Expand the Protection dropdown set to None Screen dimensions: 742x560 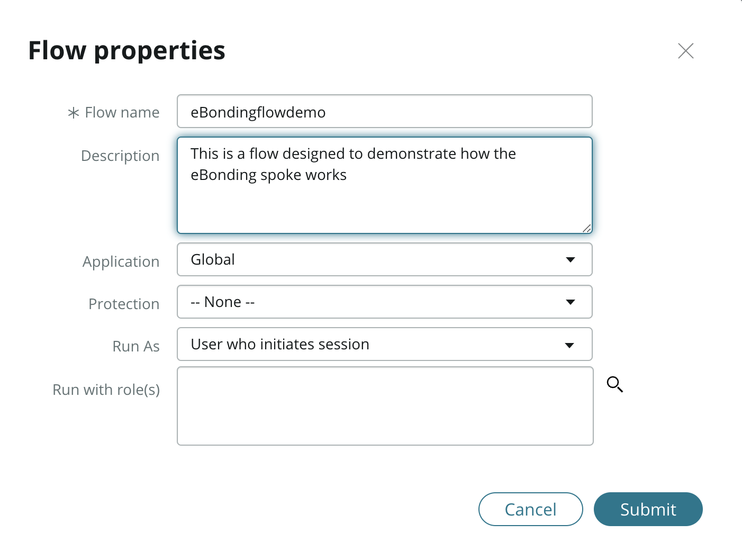click(384, 302)
